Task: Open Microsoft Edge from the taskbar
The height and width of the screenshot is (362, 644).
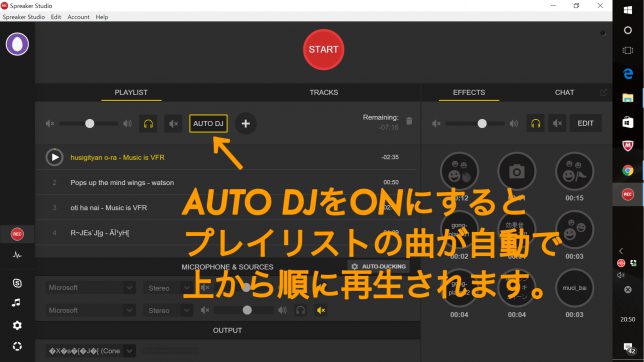Action: (628, 74)
